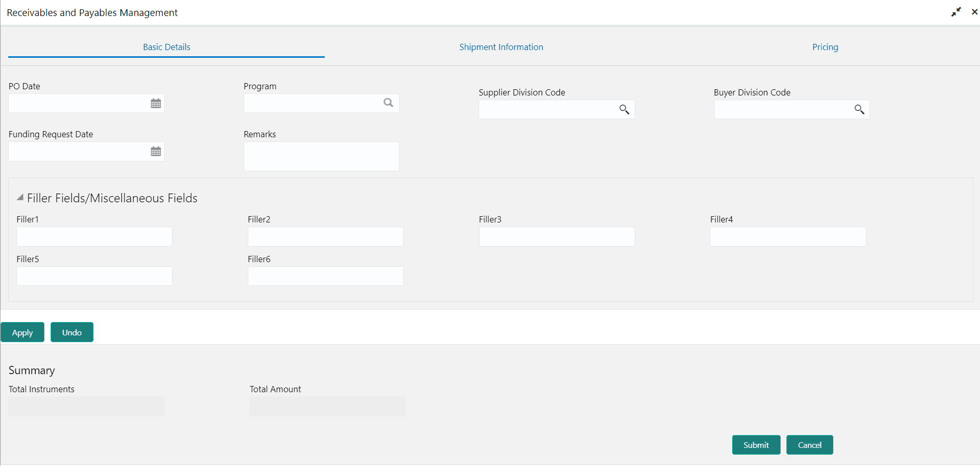
Task: Collapse the Filler Fields/Miscellaneous Fields section
Action: [x=20, y=198]
